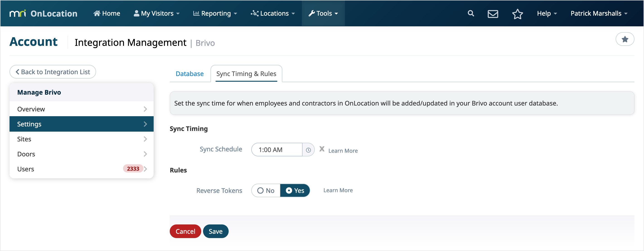Open the Tools dropdown menu
Viewport: 644px width, 251px height.
[x=323, y=13]
